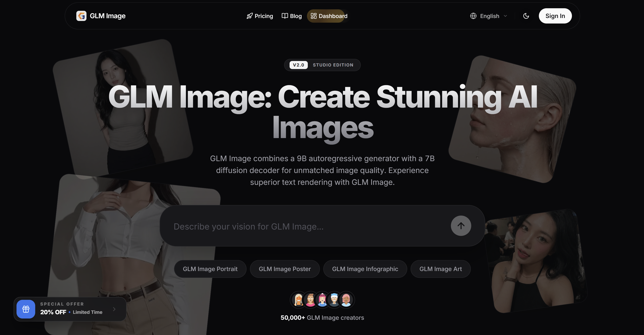
Task: Open the Dashboard grid icon
Action: [314, 16]
